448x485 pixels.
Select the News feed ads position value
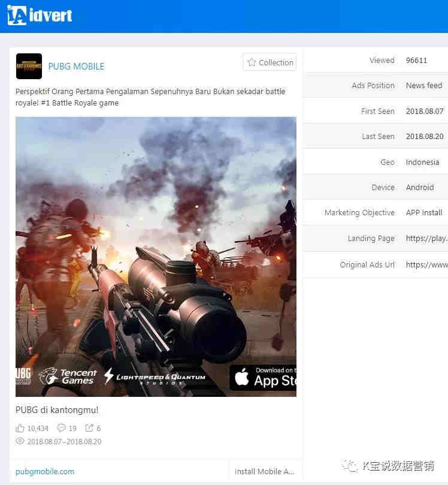coord(424,85)
